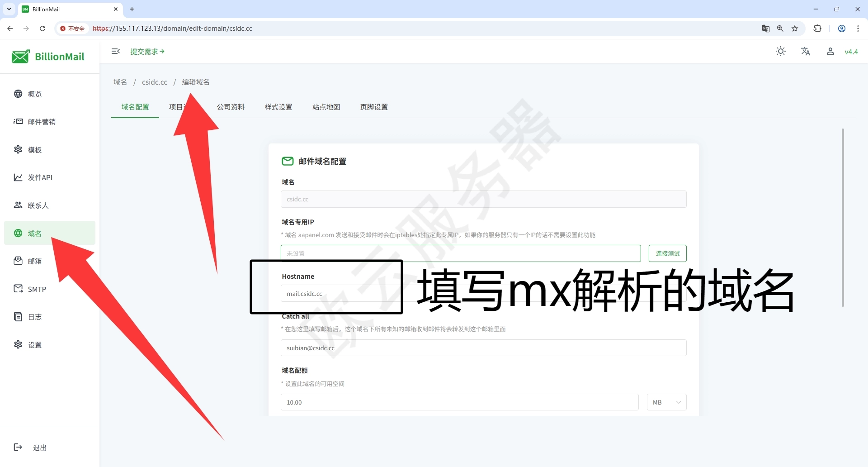Open the 域名专用IP selection field
Viewport: 868px width, 467px height.
click(461, 253)
